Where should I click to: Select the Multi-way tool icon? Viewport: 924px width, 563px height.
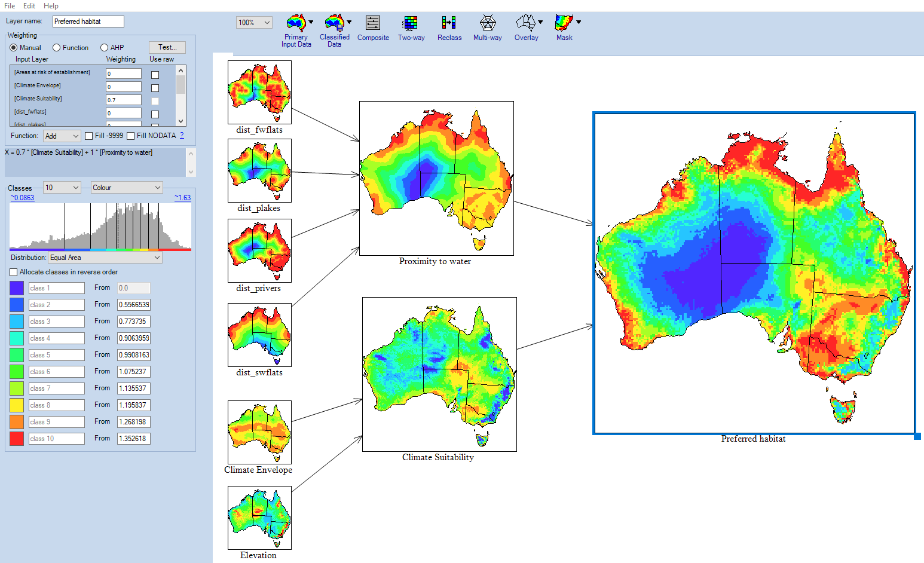(x=488, y=23)
